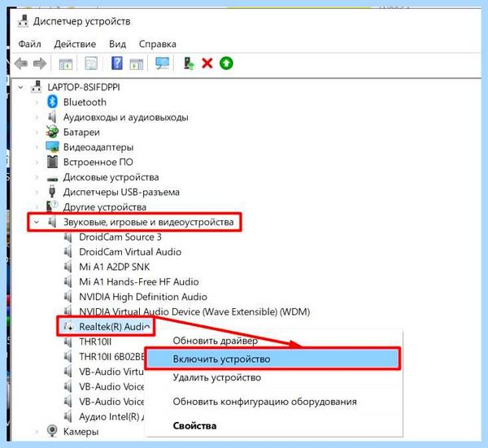This screenshot has width=488, height=448.
Task: Open the Файл menu
Action: [x=29, y=44]
